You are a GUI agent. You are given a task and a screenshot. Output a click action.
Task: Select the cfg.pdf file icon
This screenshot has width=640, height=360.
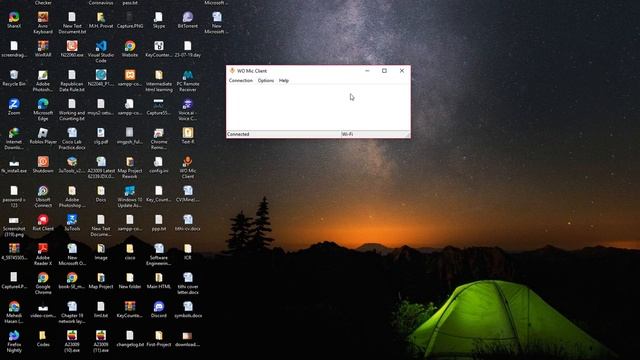(101, 136)
